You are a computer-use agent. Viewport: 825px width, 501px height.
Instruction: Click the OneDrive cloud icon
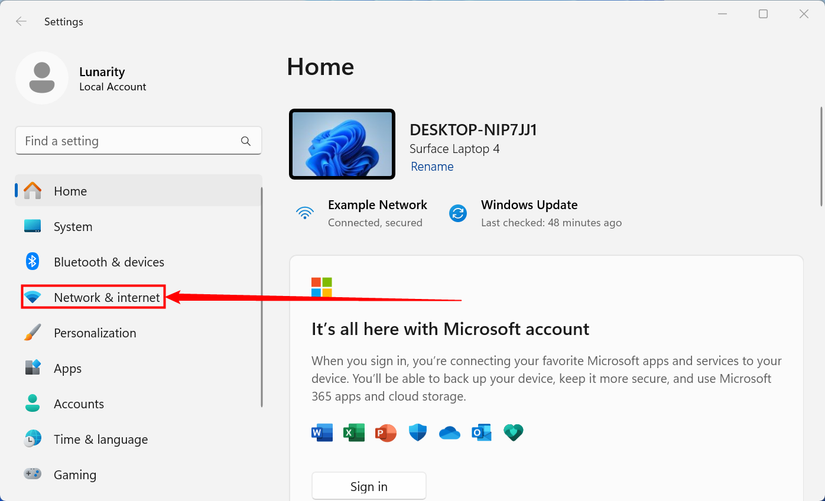click(x=449, y=433)
